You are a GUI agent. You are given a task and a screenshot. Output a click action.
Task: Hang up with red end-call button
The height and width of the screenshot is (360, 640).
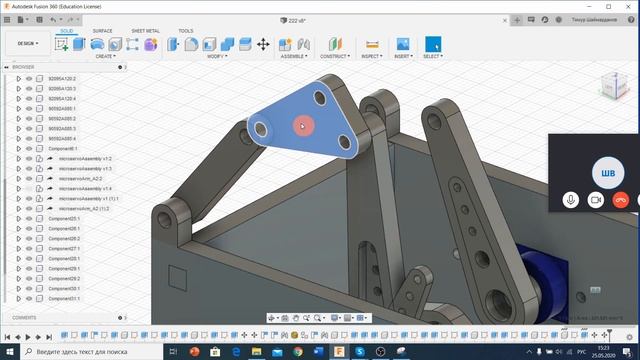(x=620, y=200)
